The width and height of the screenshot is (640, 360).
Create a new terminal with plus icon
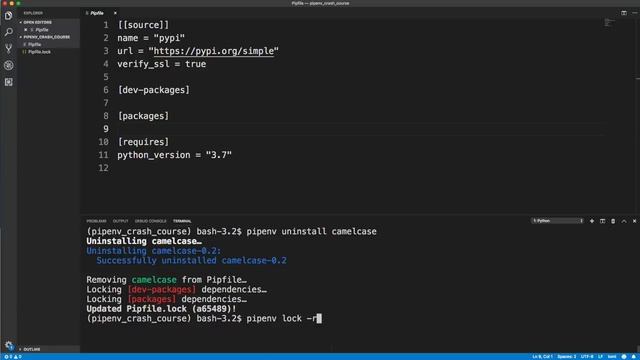[592, 221]
